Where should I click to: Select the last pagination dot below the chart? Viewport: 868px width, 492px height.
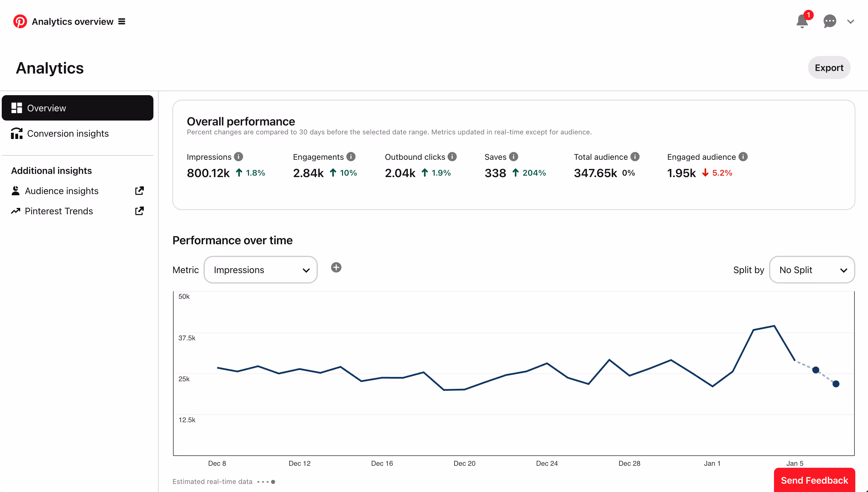pyautogui.click(x=273, y=482)
